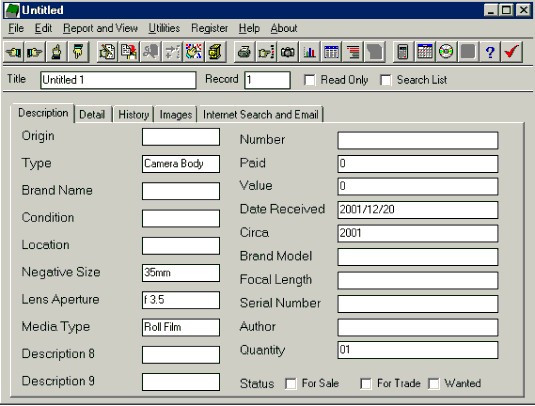Toggle the Search List checkbox
The image size is (535, 406).
point(386,80)
